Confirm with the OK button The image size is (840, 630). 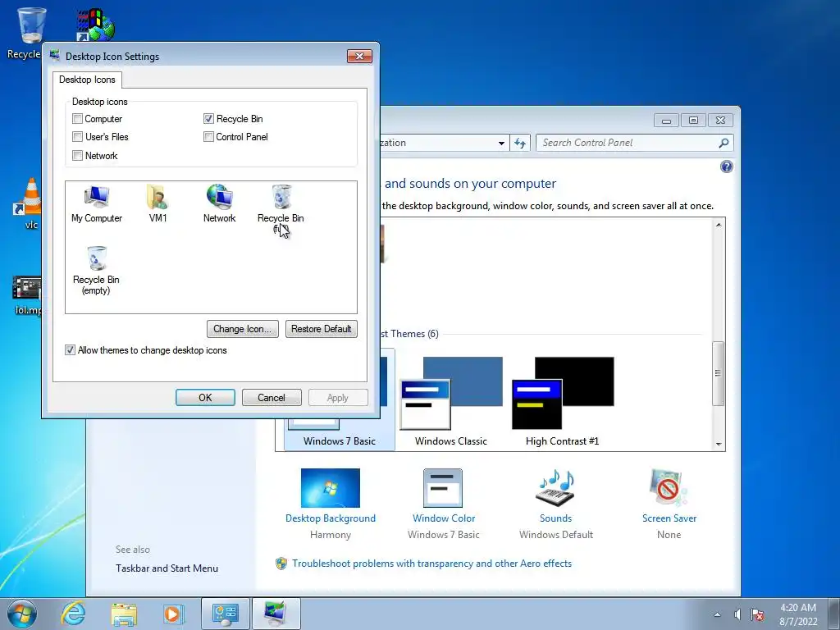click(205, 398)
